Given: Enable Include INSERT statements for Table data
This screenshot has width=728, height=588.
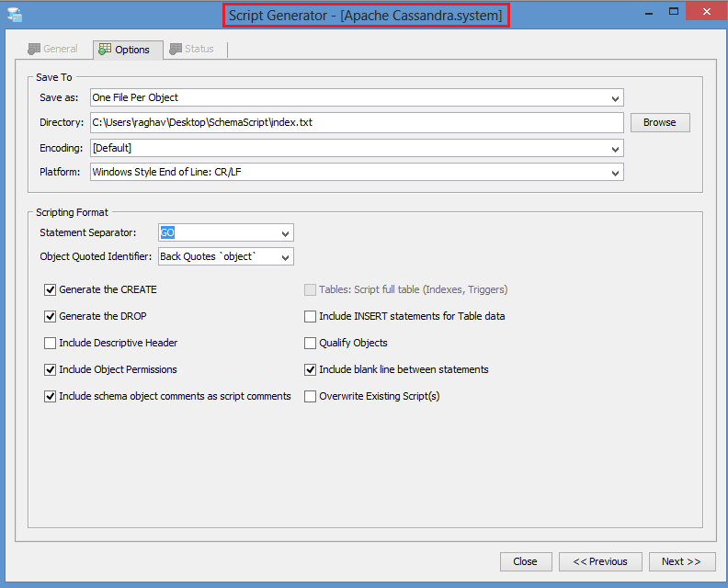Looking at the screenshot, I should coord(310,316).
